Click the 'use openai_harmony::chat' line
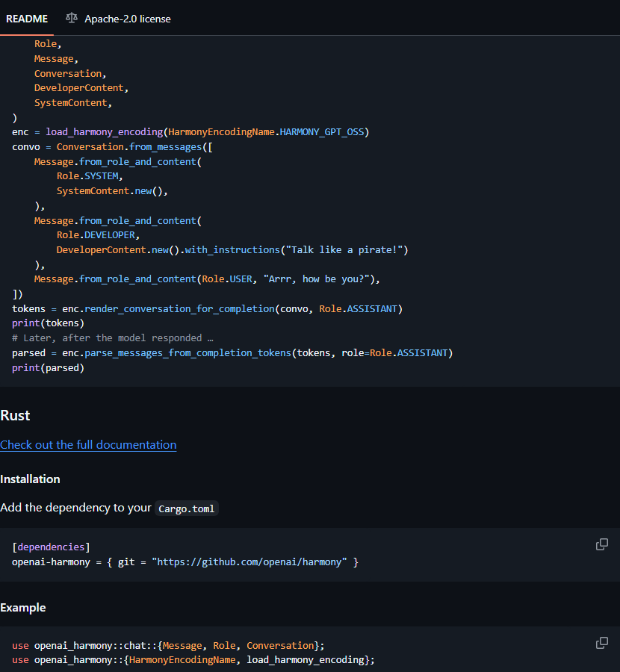 (168, 645)
